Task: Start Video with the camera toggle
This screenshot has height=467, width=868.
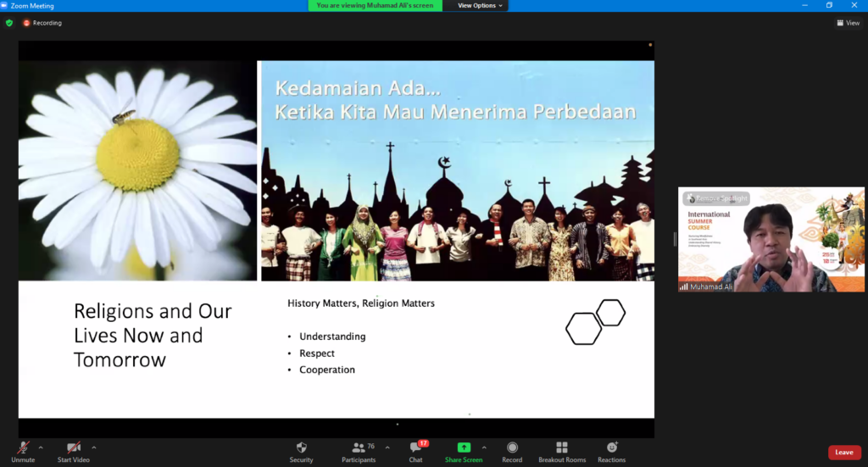Action: pos(74,450)
